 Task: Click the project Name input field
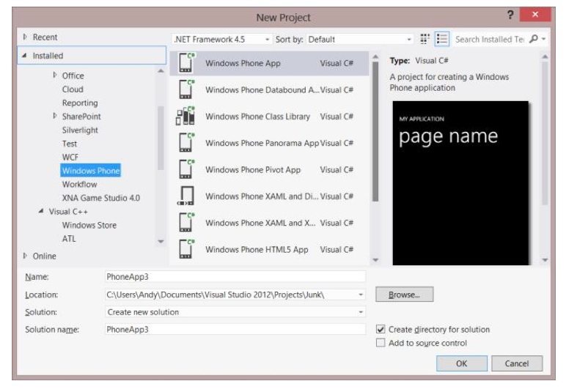[235, 277]
